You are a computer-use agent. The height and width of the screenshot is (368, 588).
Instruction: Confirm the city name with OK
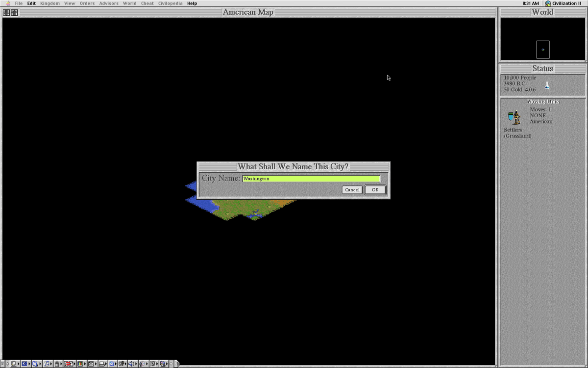[x=375, y=190]
